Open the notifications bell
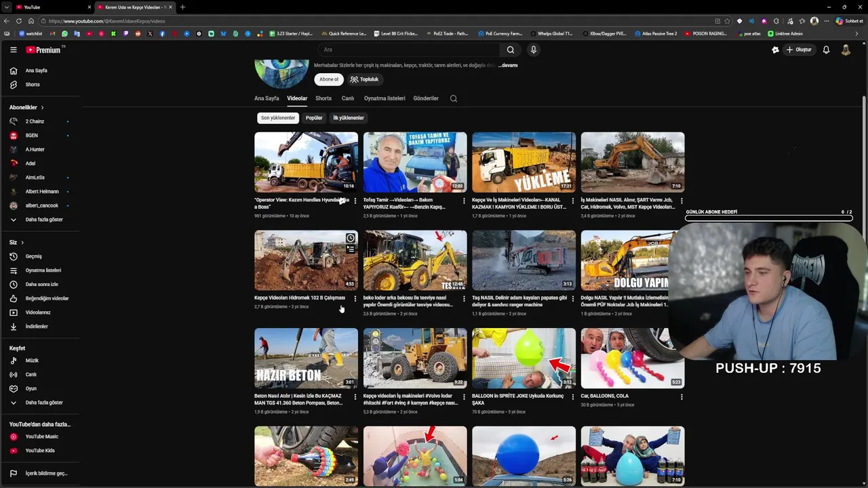The height and width of the screenshot is (488, 868). 826,49
